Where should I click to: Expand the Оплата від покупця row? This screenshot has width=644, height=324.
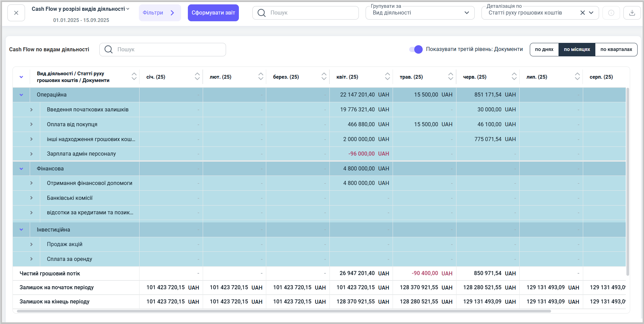pyautogui.click(x=31, y=124)
